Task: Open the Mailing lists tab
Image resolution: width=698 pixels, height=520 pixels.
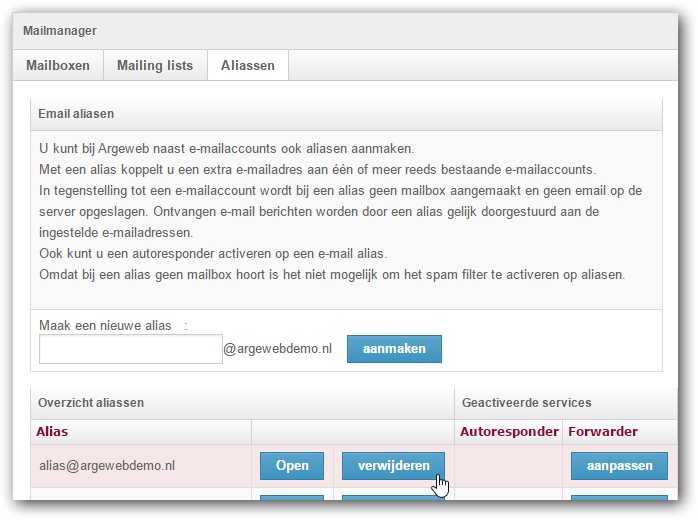Action: point(155,65)
